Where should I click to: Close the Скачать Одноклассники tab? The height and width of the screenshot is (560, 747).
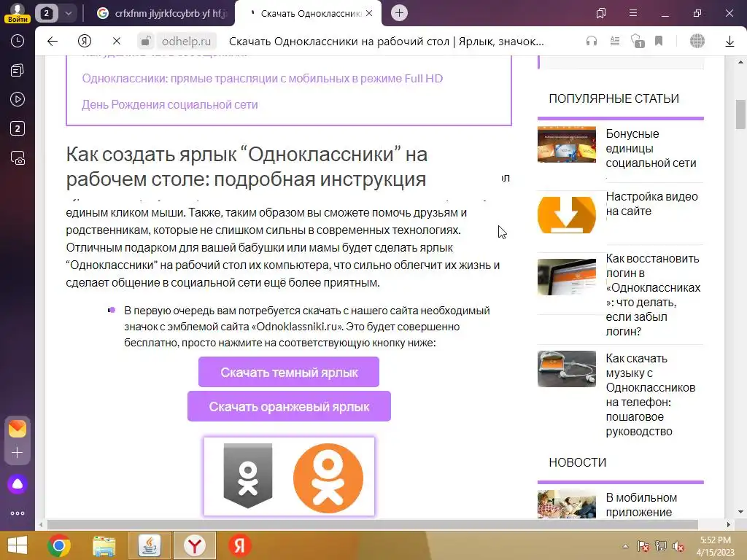[369, 13]
